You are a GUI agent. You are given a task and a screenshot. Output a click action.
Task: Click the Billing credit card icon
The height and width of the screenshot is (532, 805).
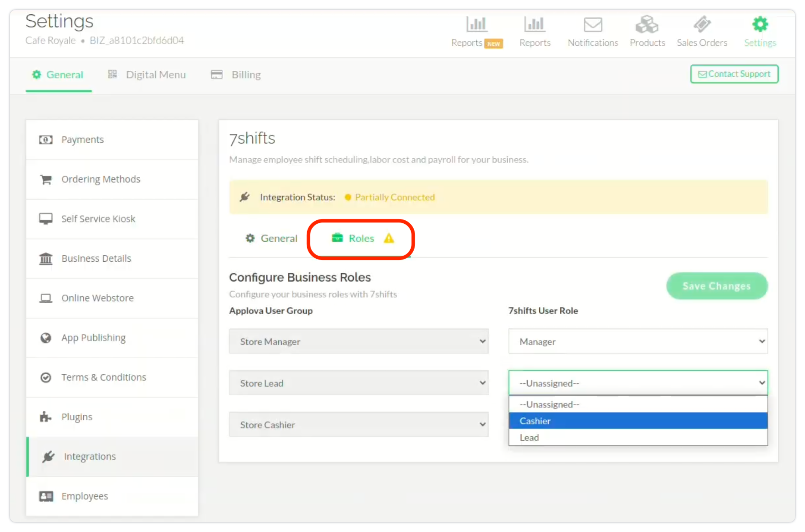[217, 75]
